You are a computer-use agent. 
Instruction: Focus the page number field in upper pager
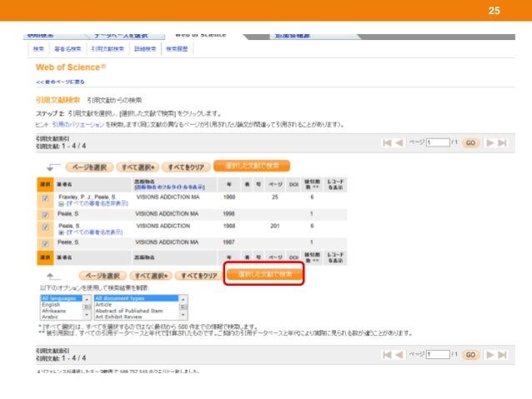[438, 142]
